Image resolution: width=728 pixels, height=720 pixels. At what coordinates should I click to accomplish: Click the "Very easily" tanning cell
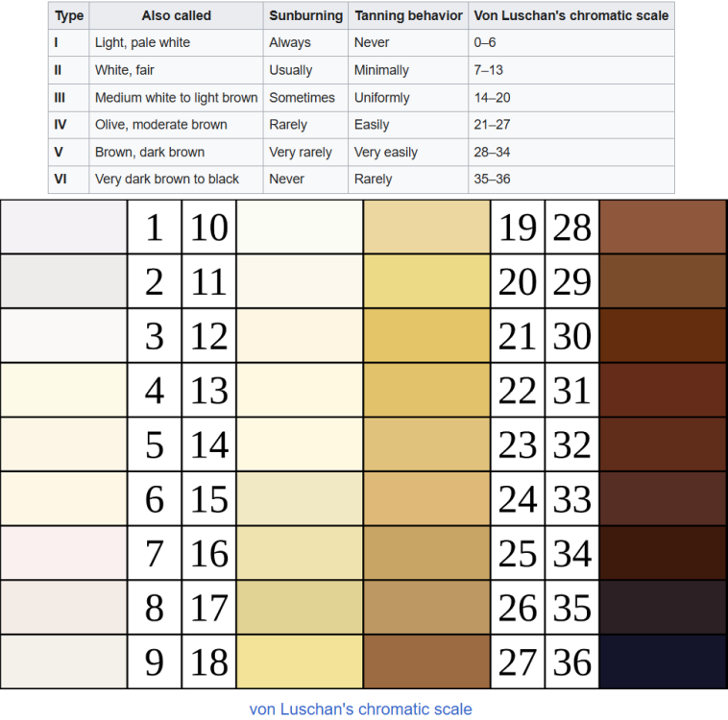tap(408, 152)
